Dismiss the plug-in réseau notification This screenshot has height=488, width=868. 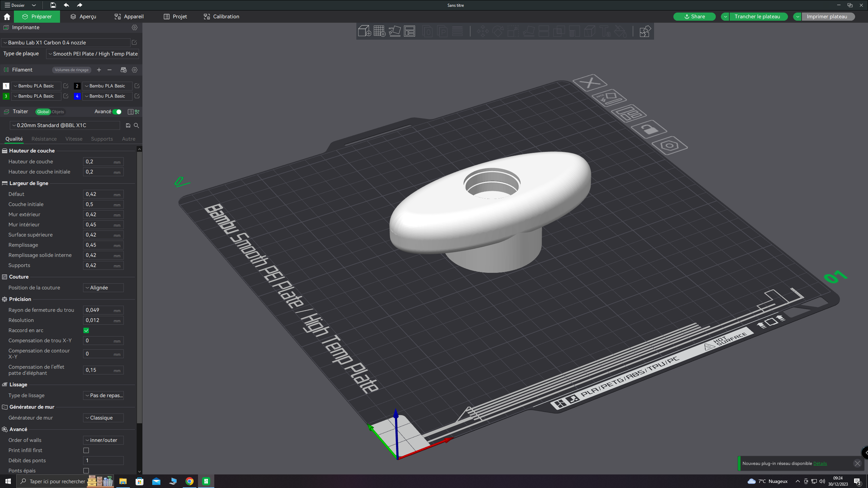[x=857, y=463]
